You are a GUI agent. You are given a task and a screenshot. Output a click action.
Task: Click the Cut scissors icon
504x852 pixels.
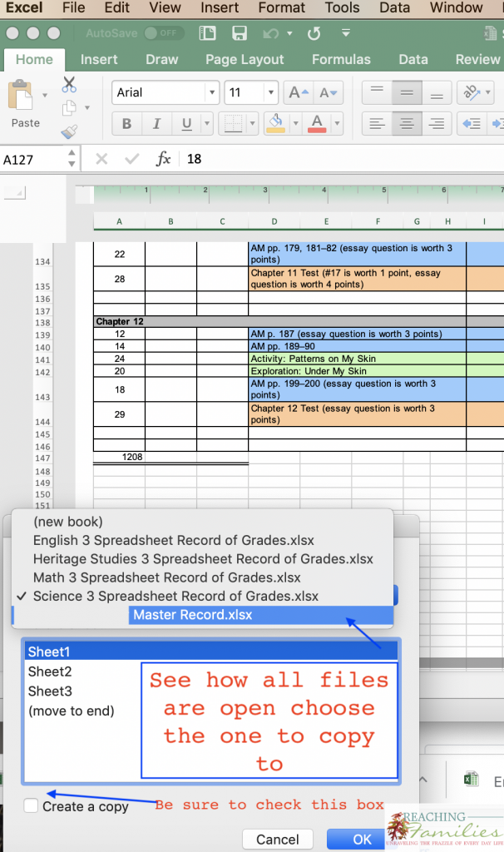tap(69, 85)
